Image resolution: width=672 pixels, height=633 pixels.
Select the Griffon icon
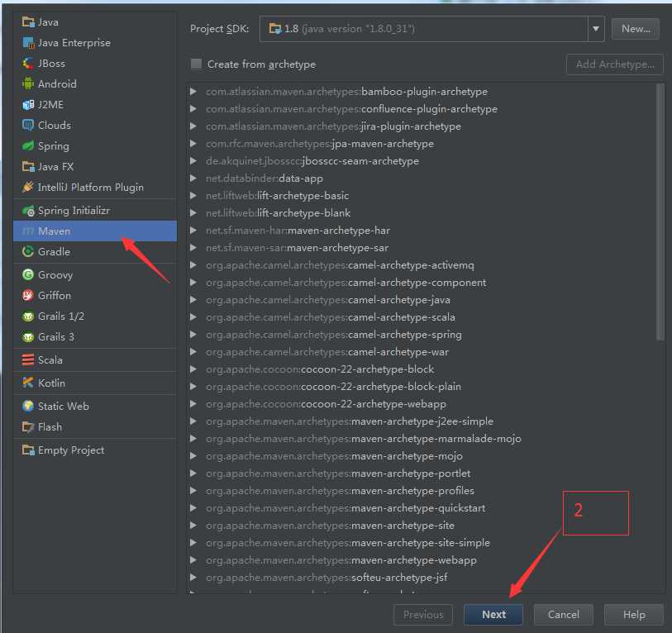coord(28,295)
